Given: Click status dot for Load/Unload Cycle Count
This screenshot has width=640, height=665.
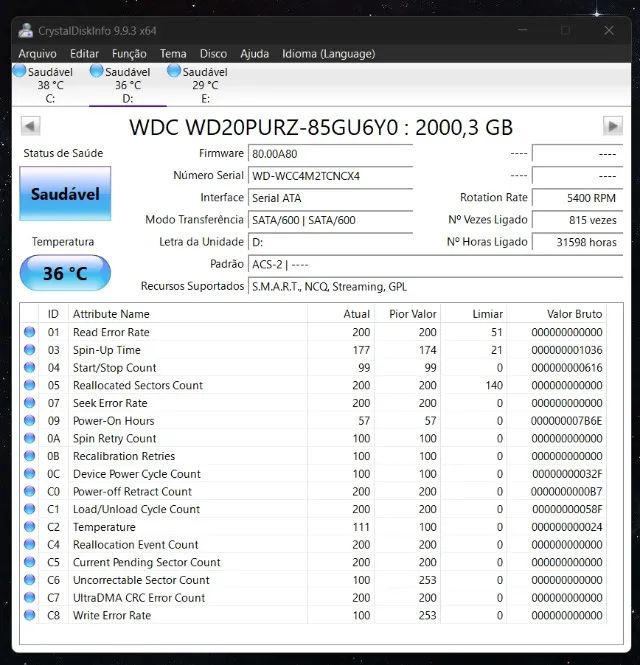Looking at the screenshot, I should [29, 509].
